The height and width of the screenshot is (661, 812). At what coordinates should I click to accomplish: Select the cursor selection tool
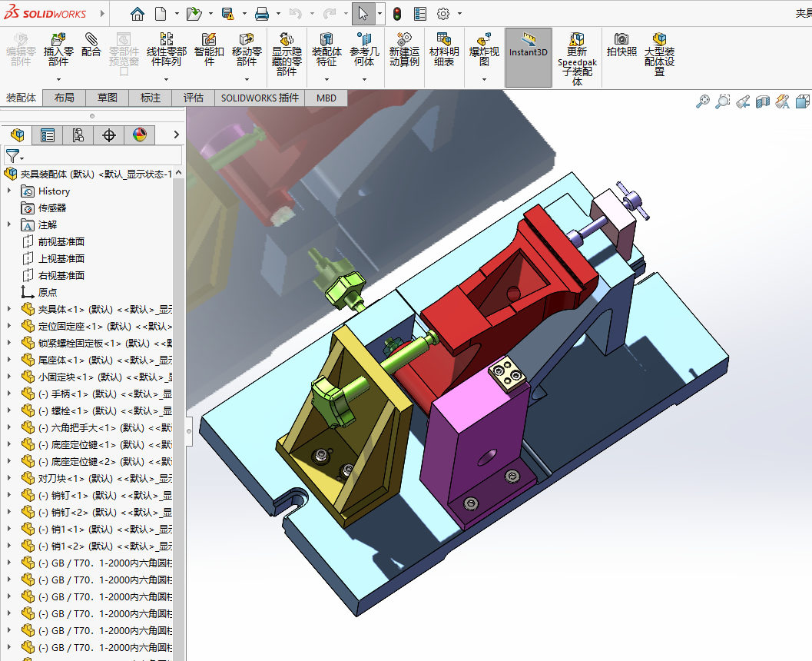363,14
